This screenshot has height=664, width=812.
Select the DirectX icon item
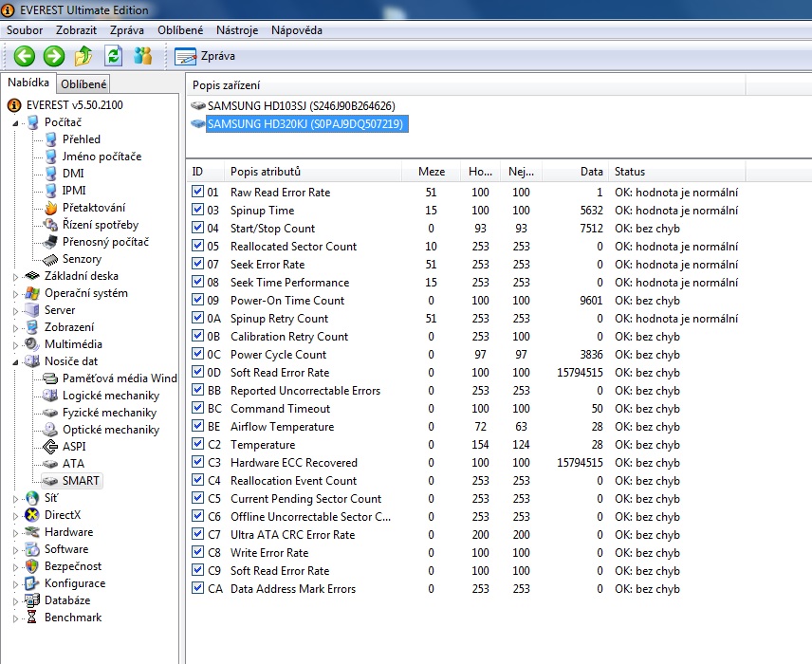point(32,515)
